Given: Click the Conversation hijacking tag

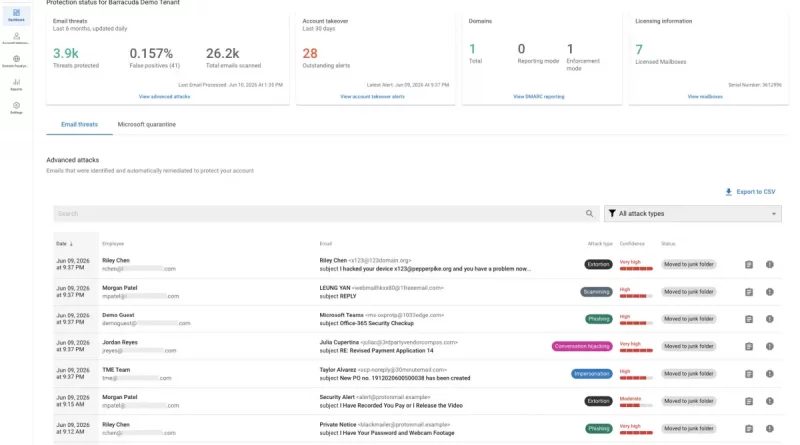Looking at the screenshot, I should 582,347.
